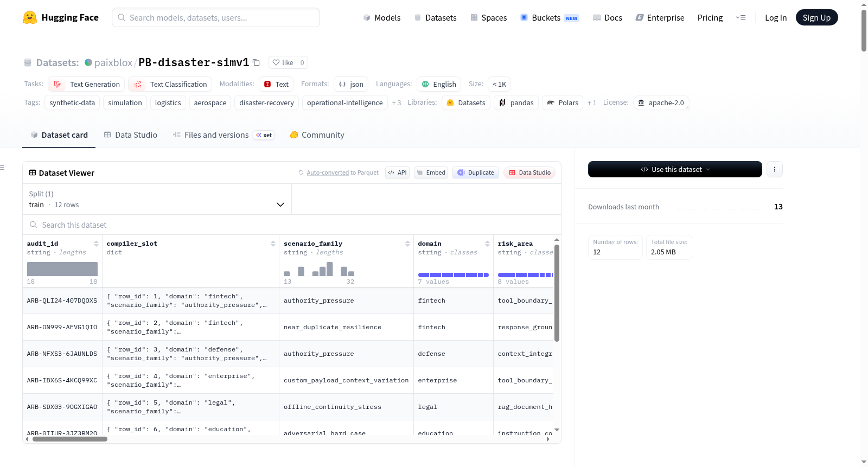Switch to Files and versions tab

pos(223,135)
